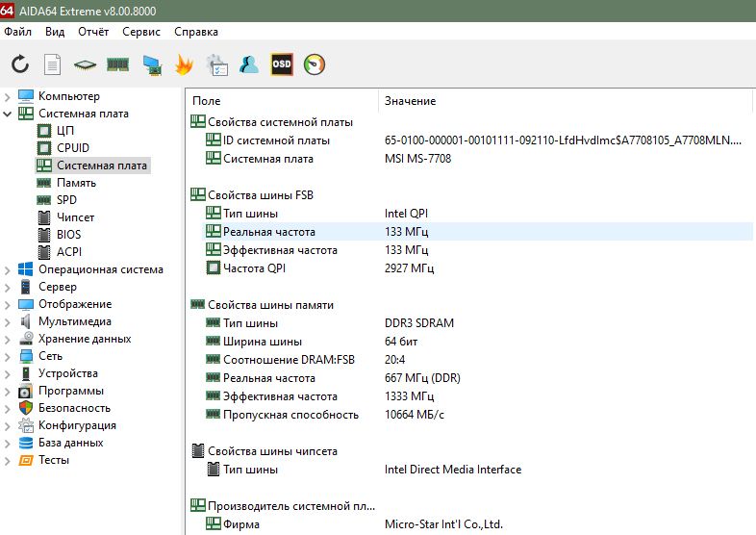Open the Файл menu

pyautogui.click(x=18, y=32)
